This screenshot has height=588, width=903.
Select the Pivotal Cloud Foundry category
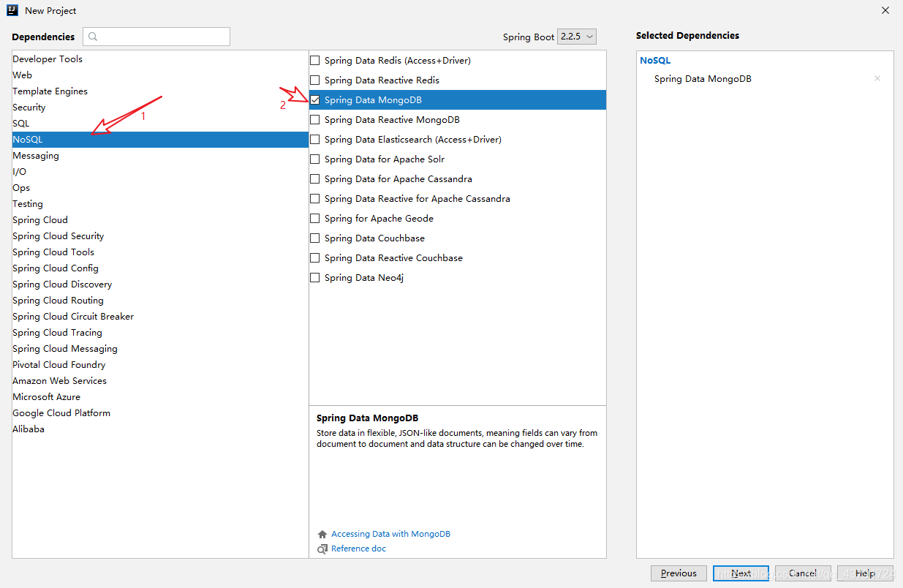(x=160, y=365)
